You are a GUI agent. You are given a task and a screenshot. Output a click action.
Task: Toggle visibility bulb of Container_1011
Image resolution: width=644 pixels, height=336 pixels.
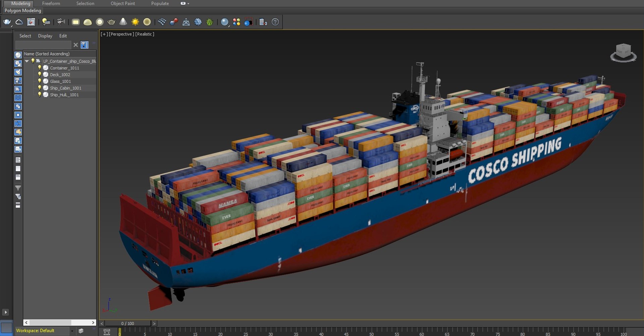tap(39, 68)
